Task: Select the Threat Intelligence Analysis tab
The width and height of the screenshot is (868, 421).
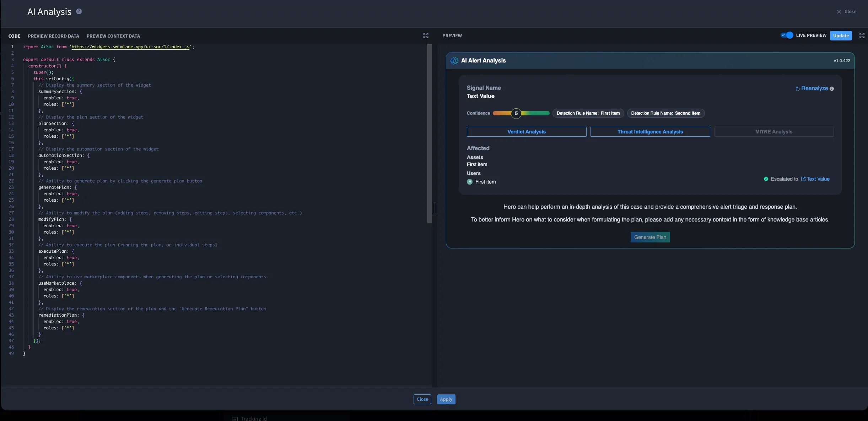Action: pyautogui.click(x=650, y=132)
